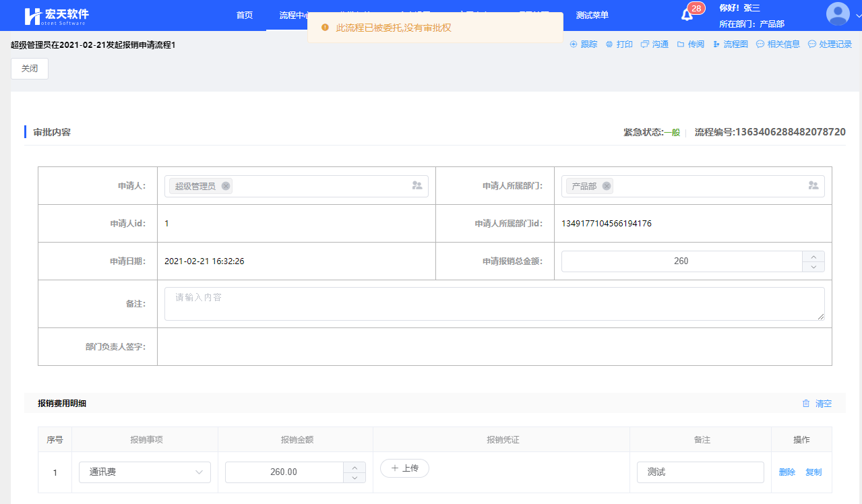This screenshot has height=504, width=862.
Task: Click into the 备注 remarks textarea
Action: [x=494, y=304]
